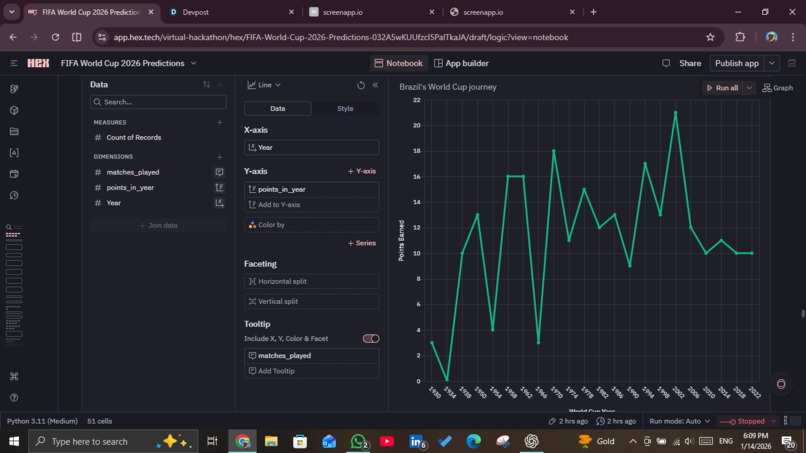
Task: Switch to the Devpost browser tab
Action: pyautogui.click(x=231, y=12)
